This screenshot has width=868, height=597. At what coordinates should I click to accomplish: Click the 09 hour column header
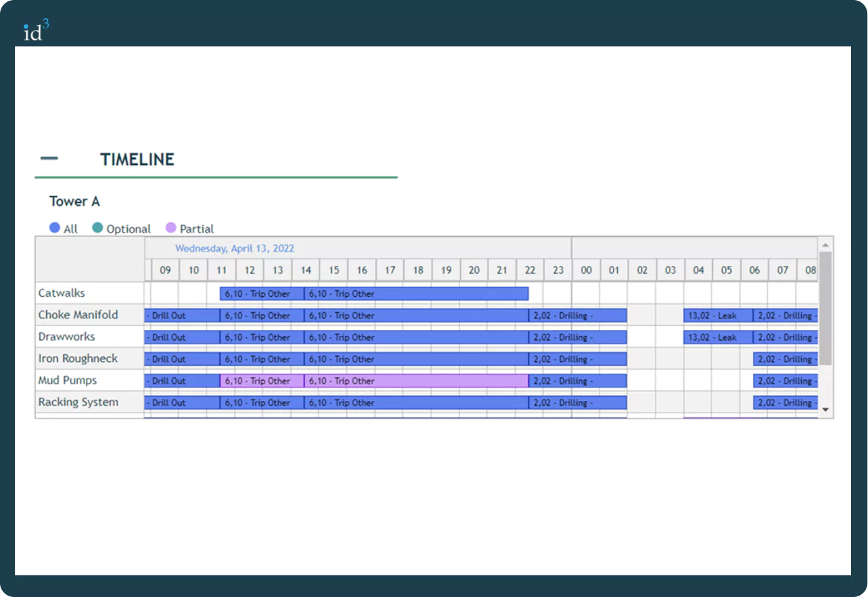click(165, 270)
